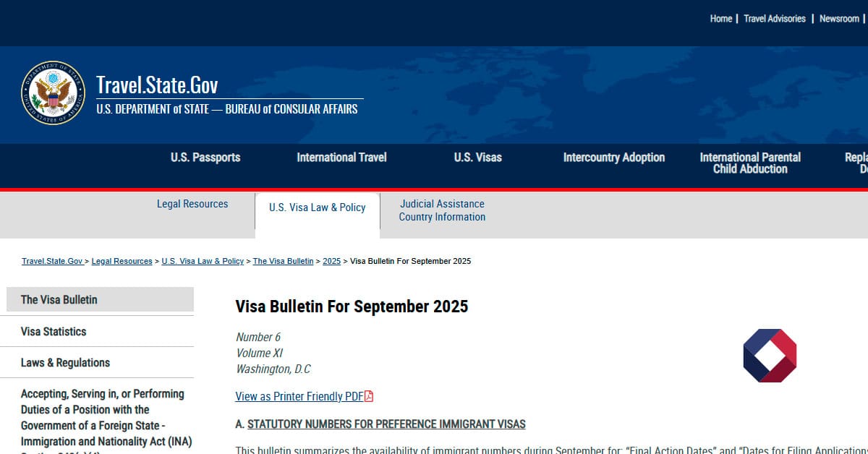The image size is (868, 454).
Task: Open the U.S. Passports menu
Action: pos(205,158)
